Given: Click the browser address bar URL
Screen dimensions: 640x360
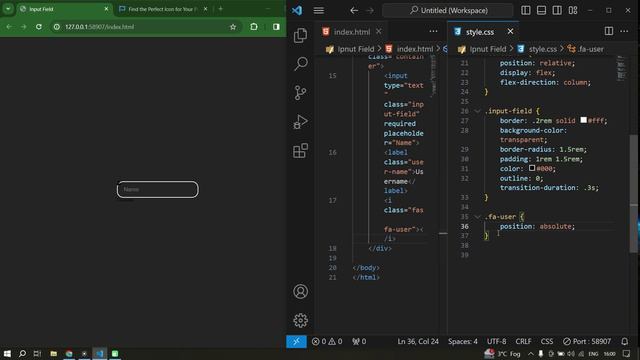Looking at the screenshot, I should coord(99,27).
